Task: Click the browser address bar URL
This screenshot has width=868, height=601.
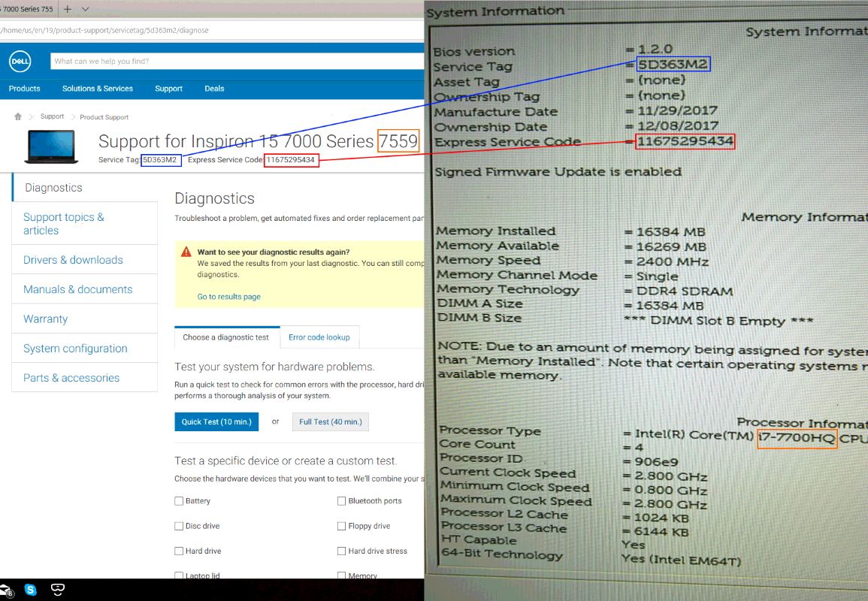Action: click(105, 31)
